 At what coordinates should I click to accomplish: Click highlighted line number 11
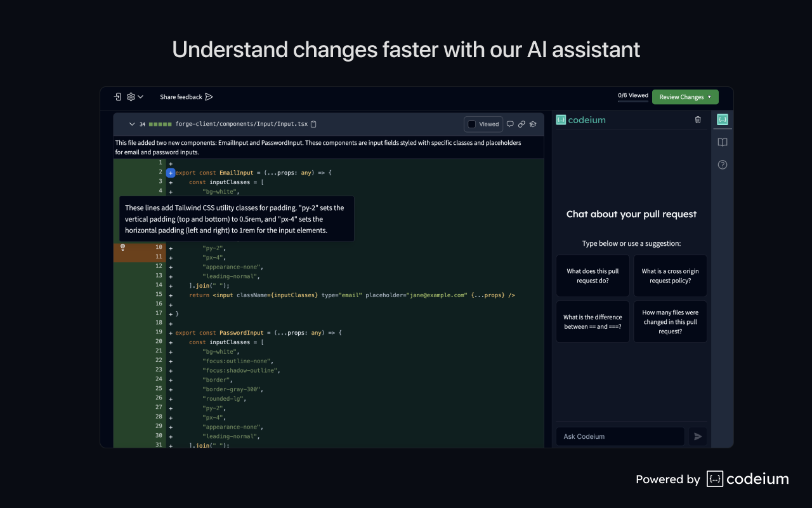coord(159,257)
